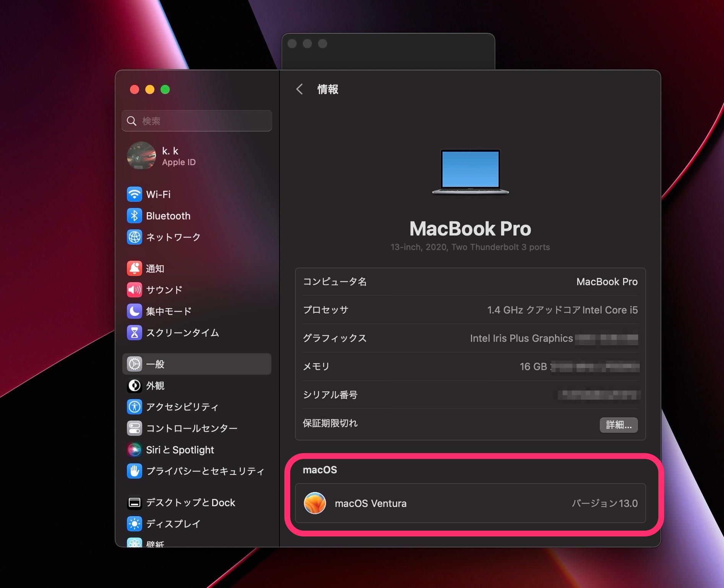Image resolution: width=724 pixels, height=588 pixels.
Task: Click 13-inch, 2020, Two Thunderbolt 3 ports text
Action: point(470,247)
